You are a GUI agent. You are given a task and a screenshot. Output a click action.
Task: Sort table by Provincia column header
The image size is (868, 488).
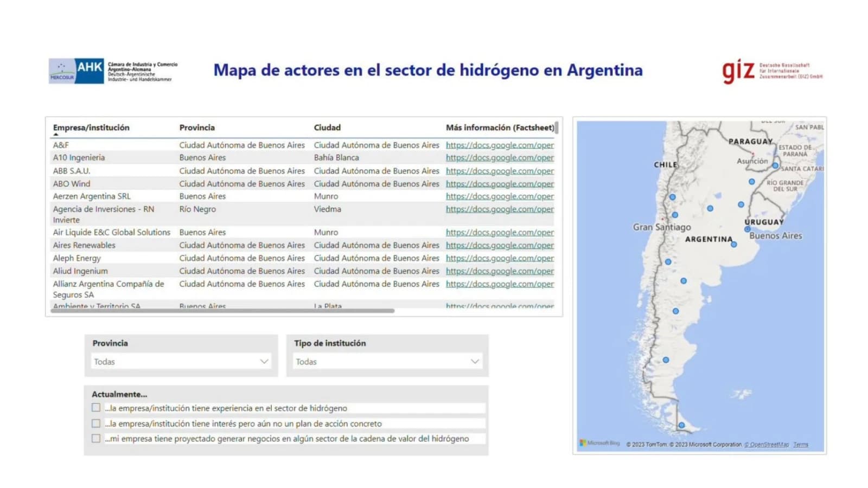click(197, 127)
